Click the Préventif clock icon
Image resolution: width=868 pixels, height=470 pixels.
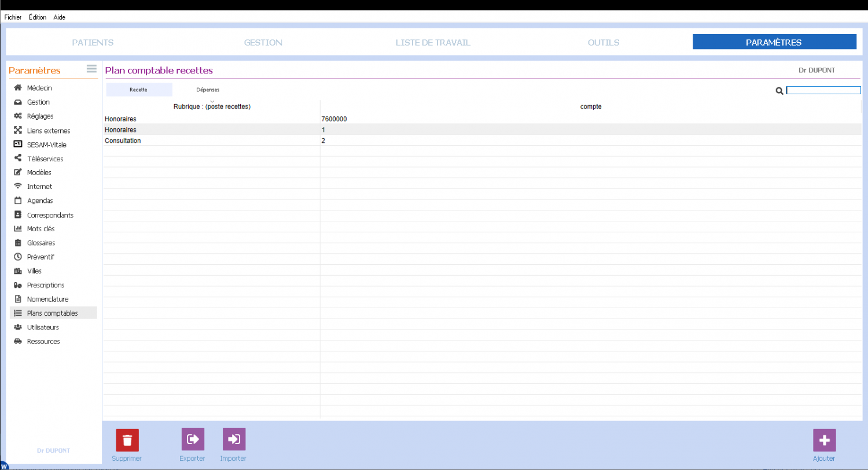point(18,257)
